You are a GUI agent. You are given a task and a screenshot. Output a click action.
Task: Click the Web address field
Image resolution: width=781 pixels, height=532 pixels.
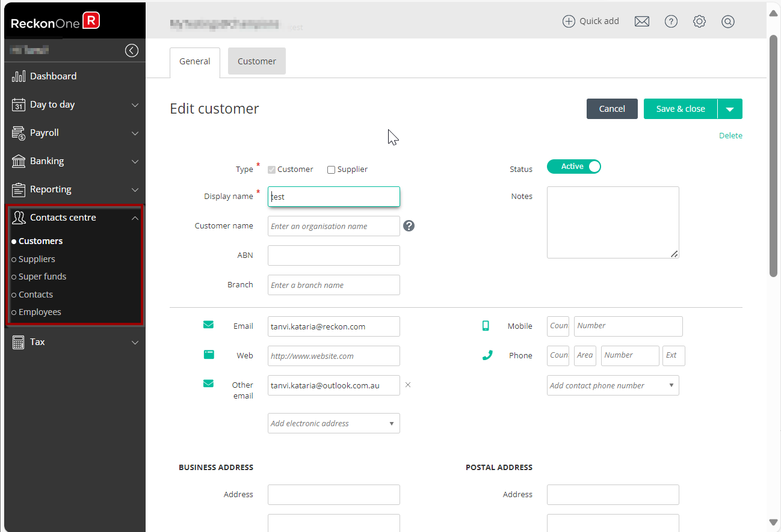click(x=334, y=356)
